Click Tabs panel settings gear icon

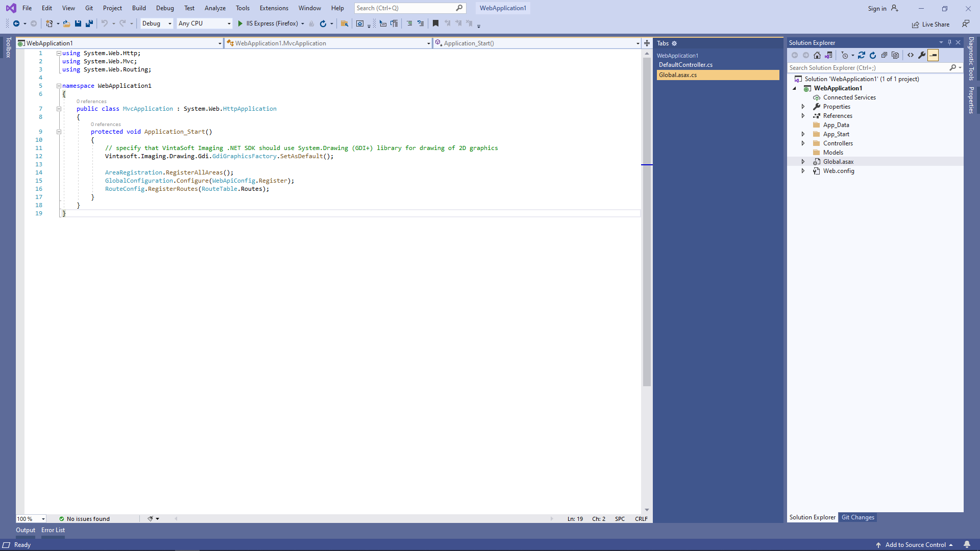pyautogui.click(x=674, y=43)
